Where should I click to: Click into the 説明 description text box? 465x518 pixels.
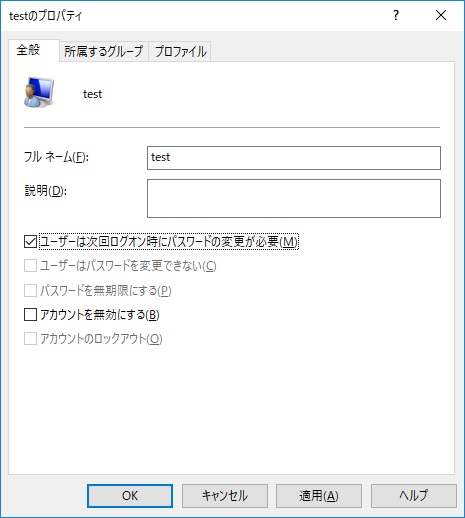coord(294,198)
